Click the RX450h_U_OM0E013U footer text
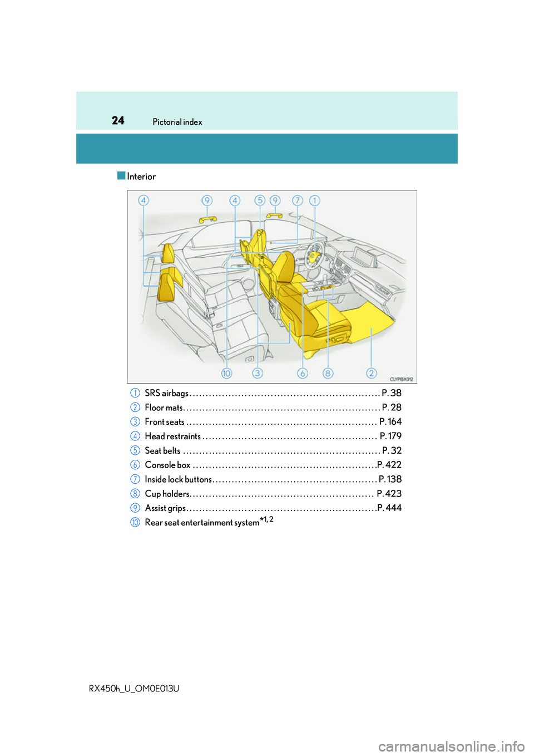Viewport: 534px width, 756px height. pyautogui.click(x=134, y=689)
